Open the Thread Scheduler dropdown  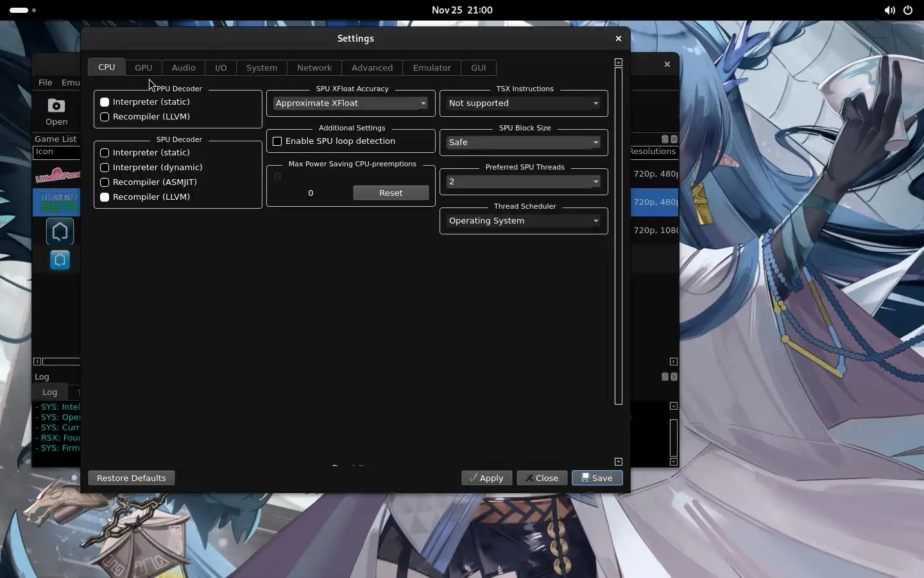[524, 221]
